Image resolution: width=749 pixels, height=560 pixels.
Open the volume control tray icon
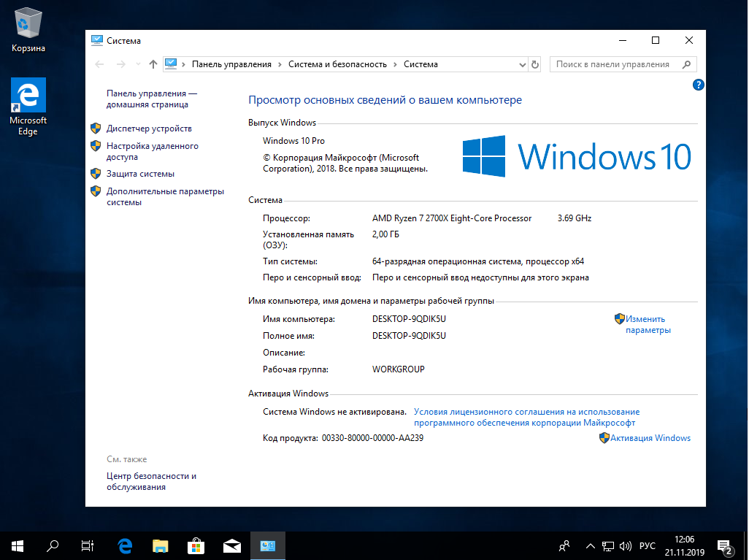[x=626, y=545]
